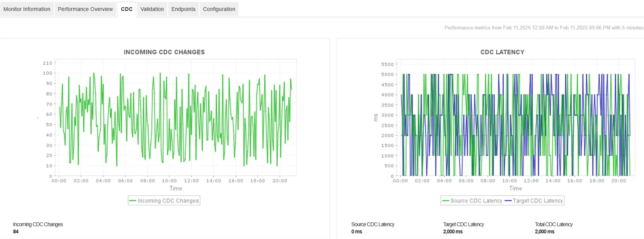The image size is (644, 239).
Task: Open the Monitor Information tab
Action: (x=27, y=9)
